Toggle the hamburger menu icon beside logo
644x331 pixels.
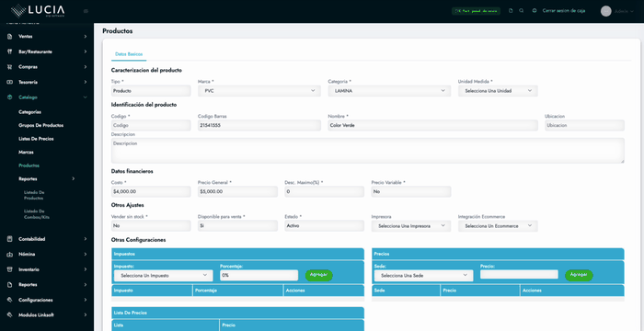pyautogui.click(x=86, y=11)
